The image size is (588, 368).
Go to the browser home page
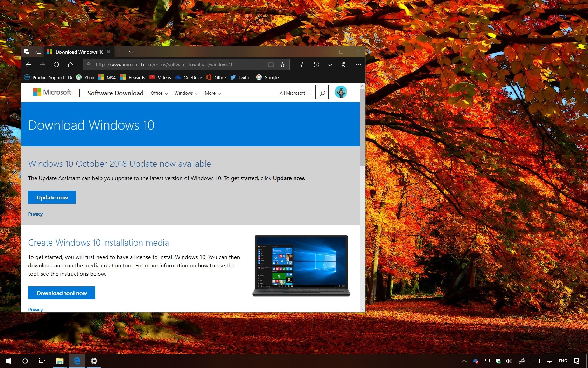[x=70, y=64]
